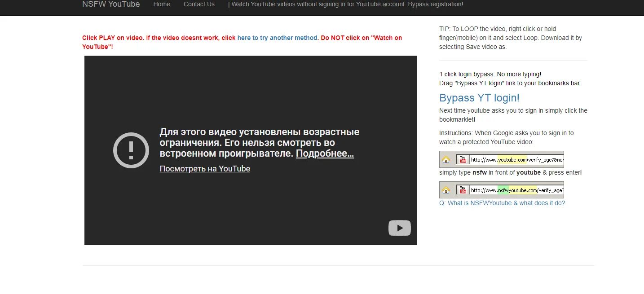The height and width of the screenshot is (294, 644).
Task: Click 'Instructions: When Google asks you' text
Action: 507,137
